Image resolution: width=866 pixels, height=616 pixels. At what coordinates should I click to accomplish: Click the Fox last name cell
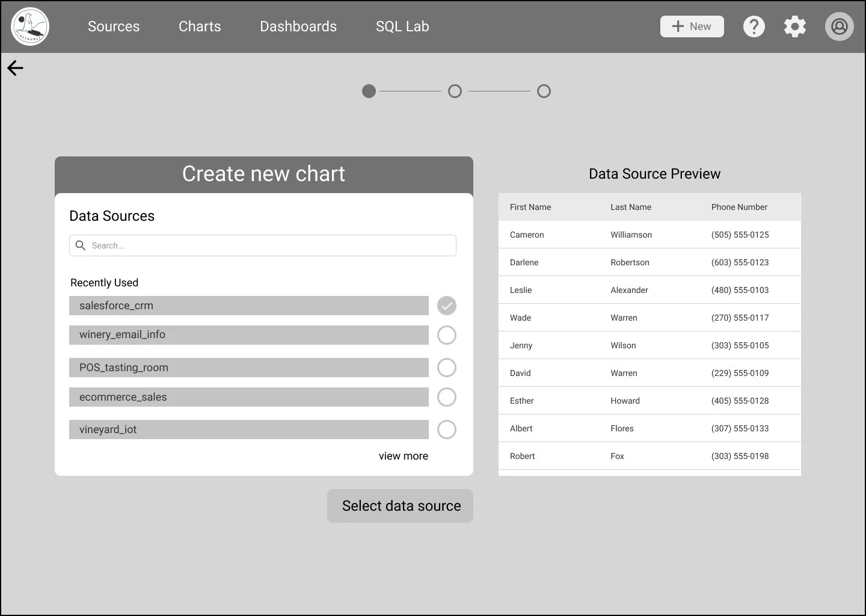[618, 456]
